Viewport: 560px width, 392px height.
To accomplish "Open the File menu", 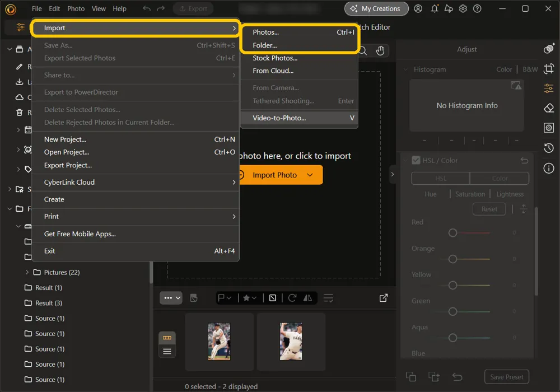I will tap(36, 8).
